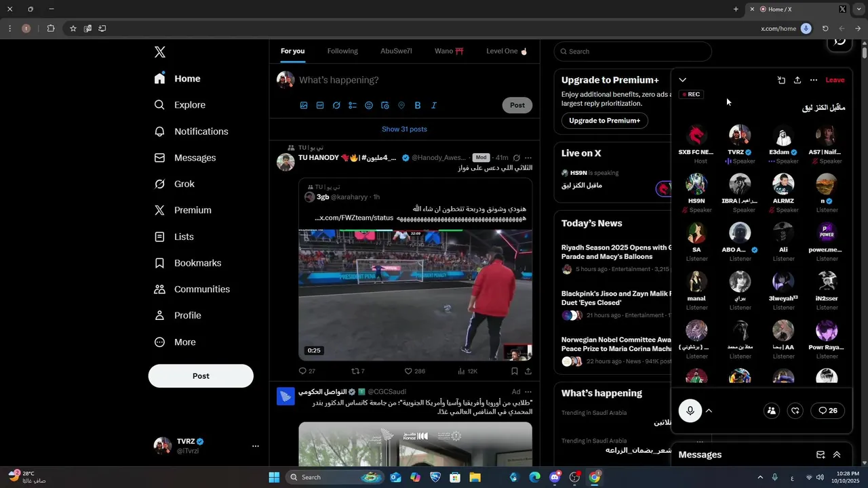Like the post with 286 likes
The image size is (868, 488).
408,371
